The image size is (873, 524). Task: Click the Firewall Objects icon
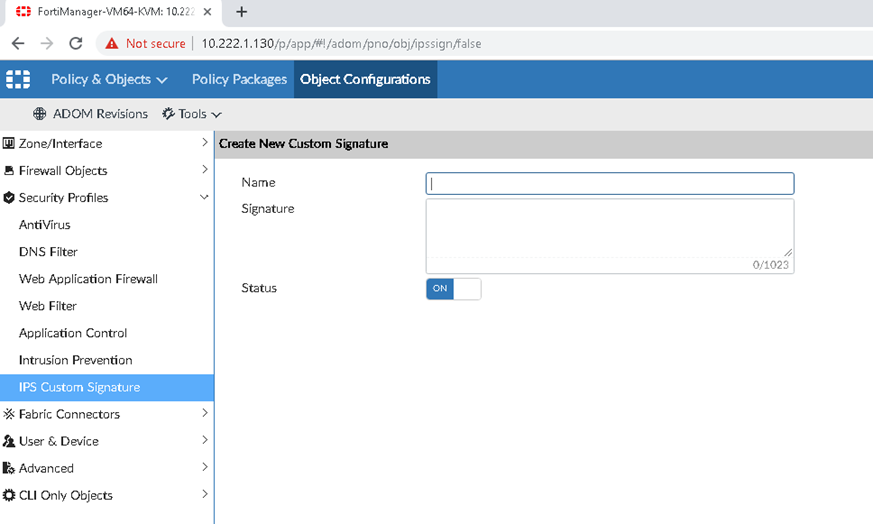pos(9,171)
